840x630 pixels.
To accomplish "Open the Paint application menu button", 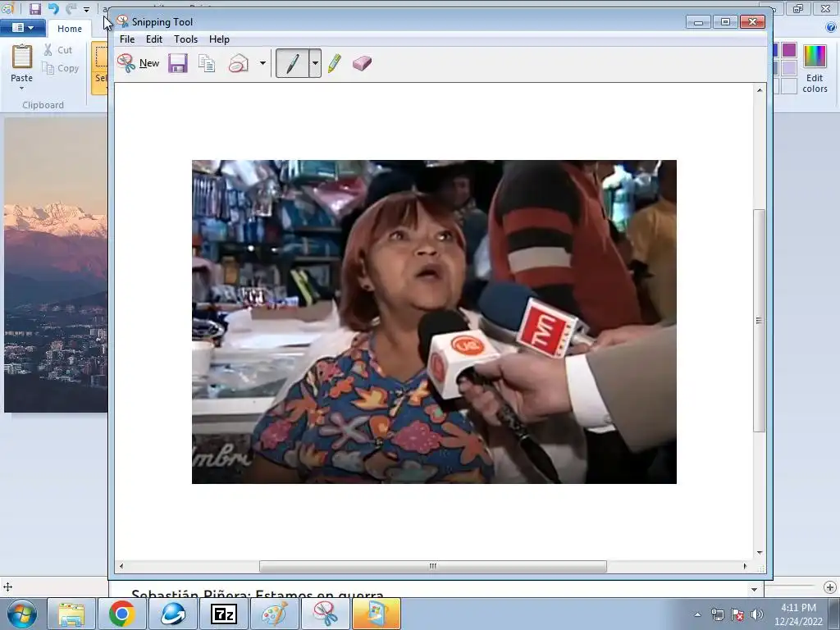I will pyautogui.click(x=22, y=28).
